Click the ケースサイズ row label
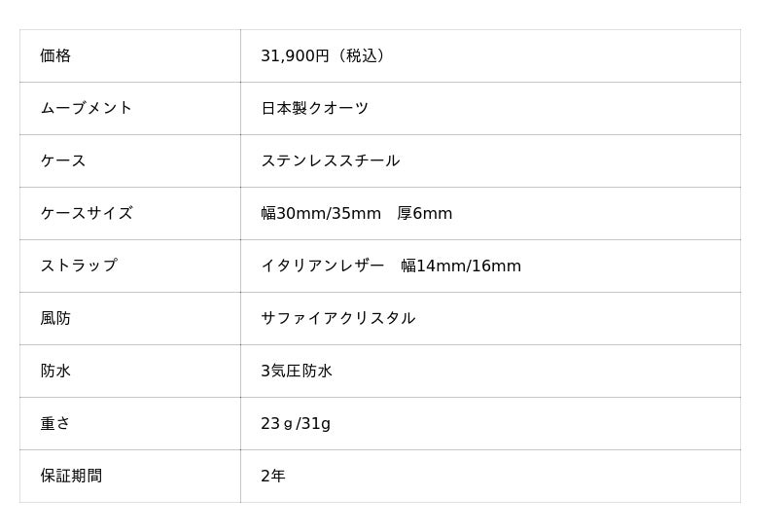 point(86,214)
